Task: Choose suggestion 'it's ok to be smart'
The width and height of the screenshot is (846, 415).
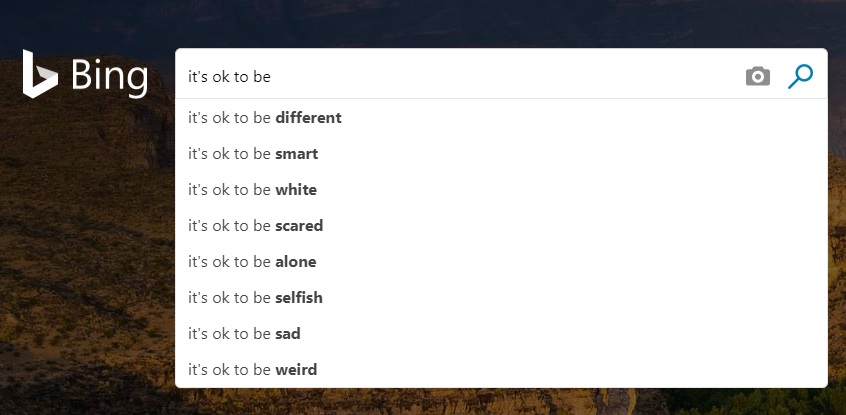Action: coord(501,154)
